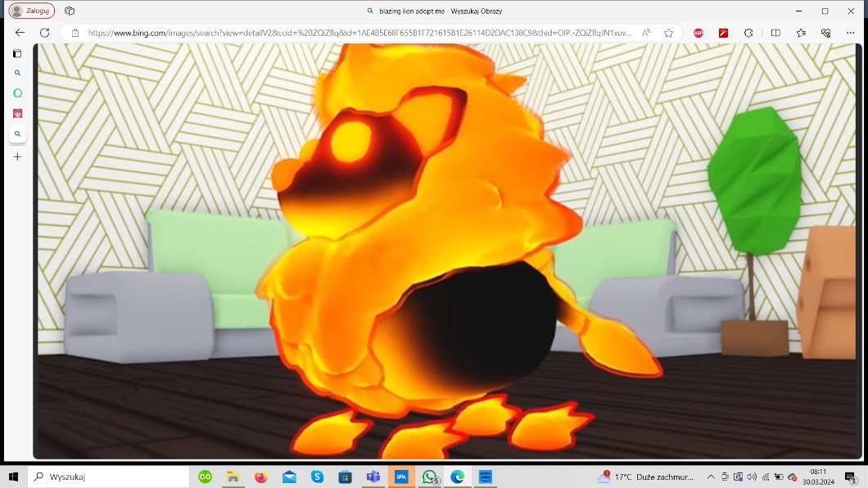The height and width of the screenshot is (488, 868).
Task: Toggle the Read aloud icon in address bar
Action: click(646, 33)
